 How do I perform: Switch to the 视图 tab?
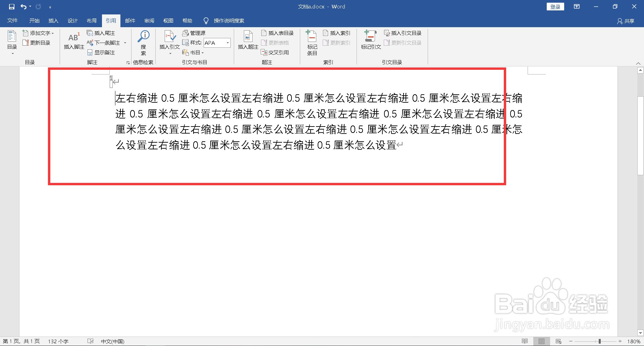(x=168, y=21)
